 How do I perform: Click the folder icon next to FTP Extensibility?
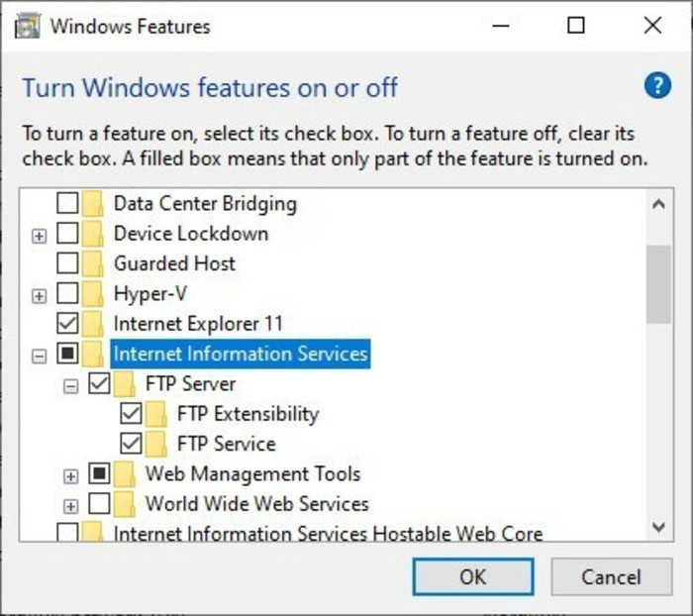pos(156,414)
